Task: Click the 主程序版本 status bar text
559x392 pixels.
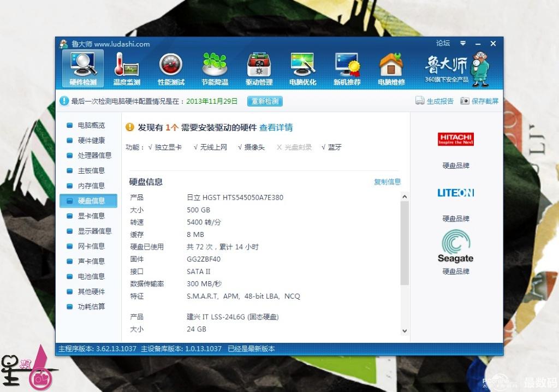Action: [x=97, y=349]
